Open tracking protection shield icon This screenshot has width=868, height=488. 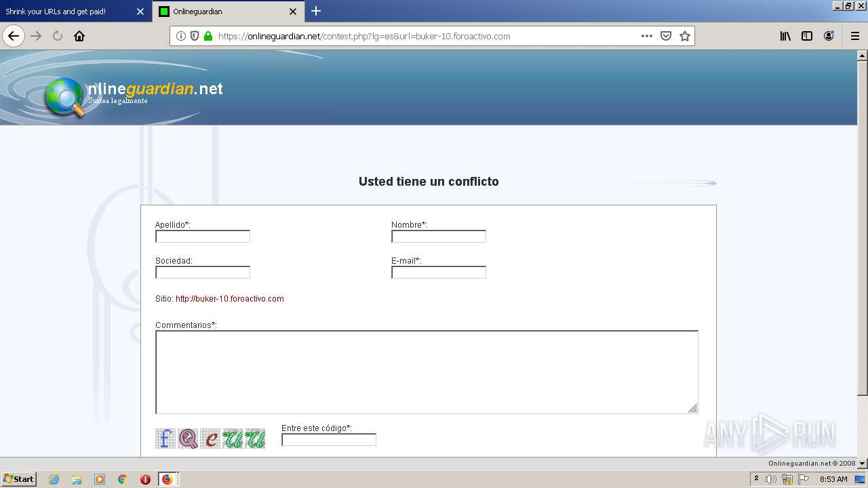tap(195, 36)
